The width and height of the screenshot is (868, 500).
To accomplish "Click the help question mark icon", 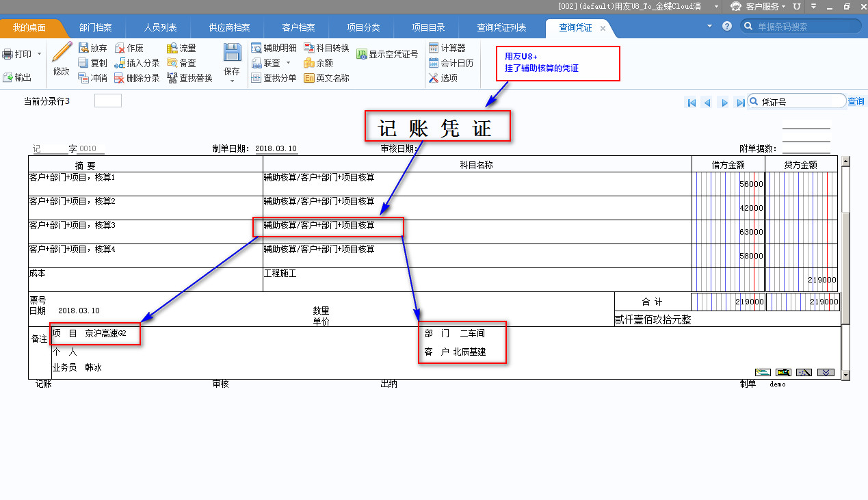I will 727,26.
